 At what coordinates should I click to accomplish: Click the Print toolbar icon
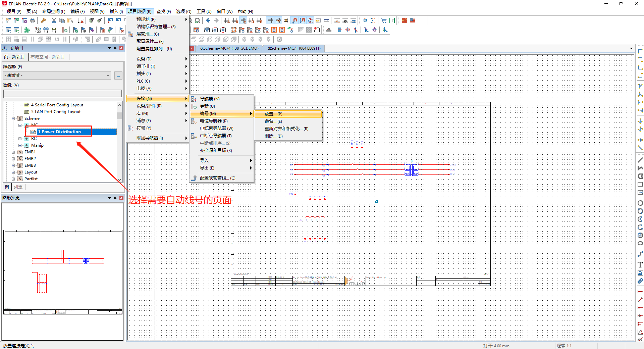point(33,20)
